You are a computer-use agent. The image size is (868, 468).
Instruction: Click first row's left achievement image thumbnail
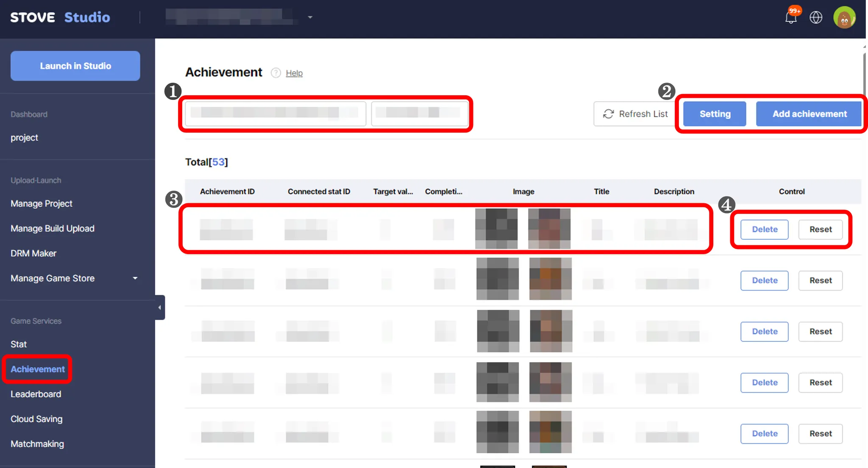click(x=496, y=228)
